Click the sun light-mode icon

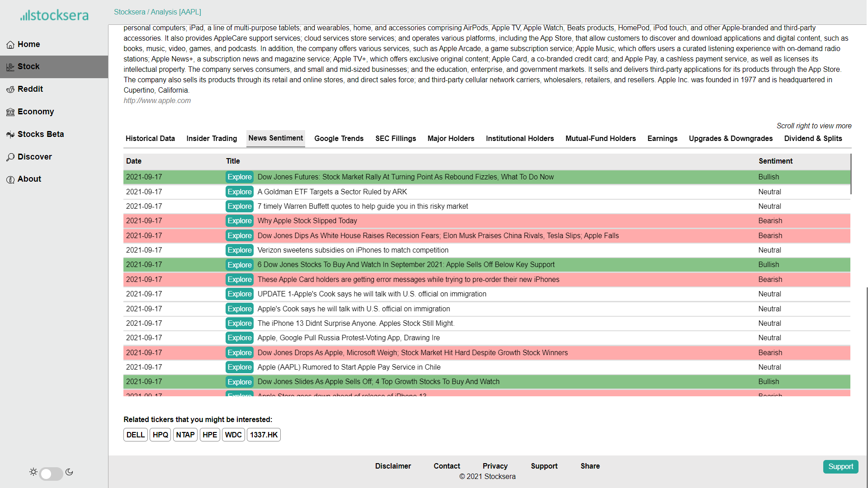click(x=33, y=472)
